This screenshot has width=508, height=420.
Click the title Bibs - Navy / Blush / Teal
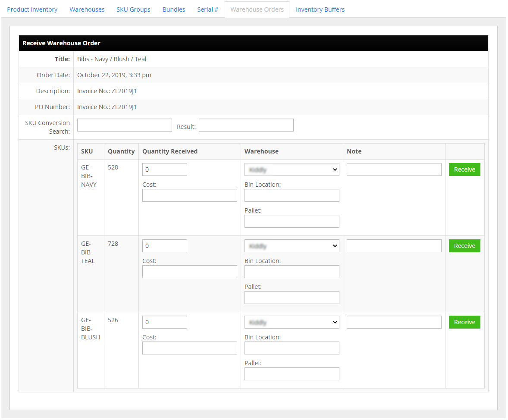point(111,60)
